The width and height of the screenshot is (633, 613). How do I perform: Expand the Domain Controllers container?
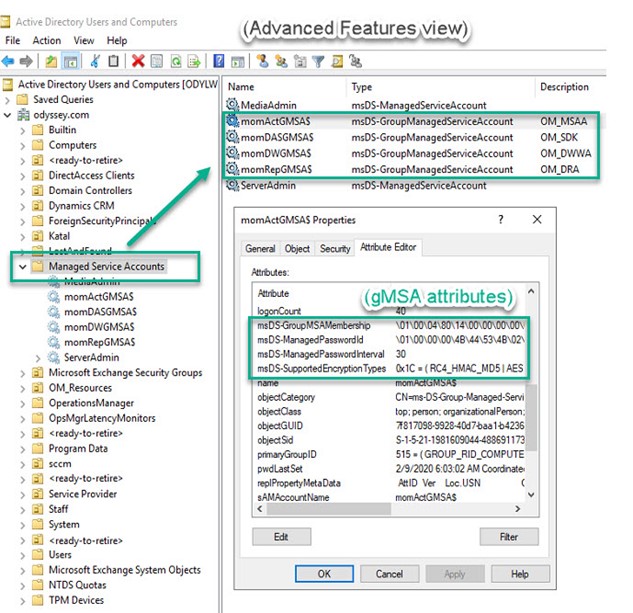(x=23, y=191)
